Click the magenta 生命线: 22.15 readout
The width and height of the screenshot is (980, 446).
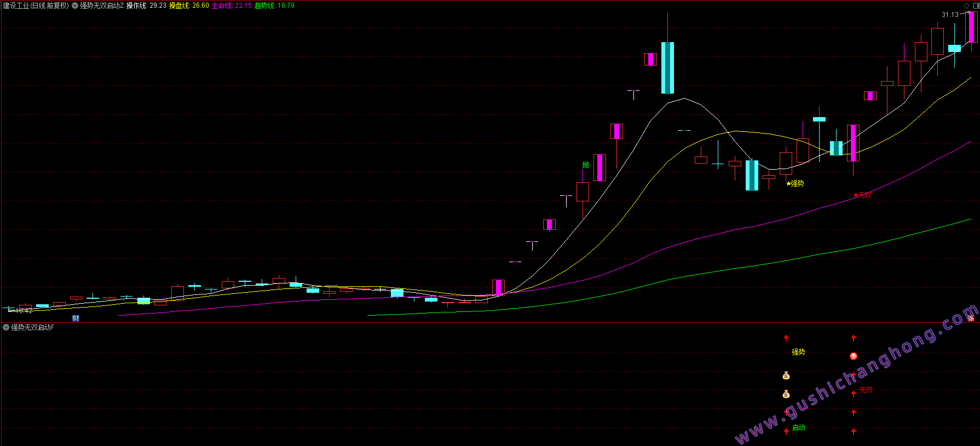pos(232,5)
